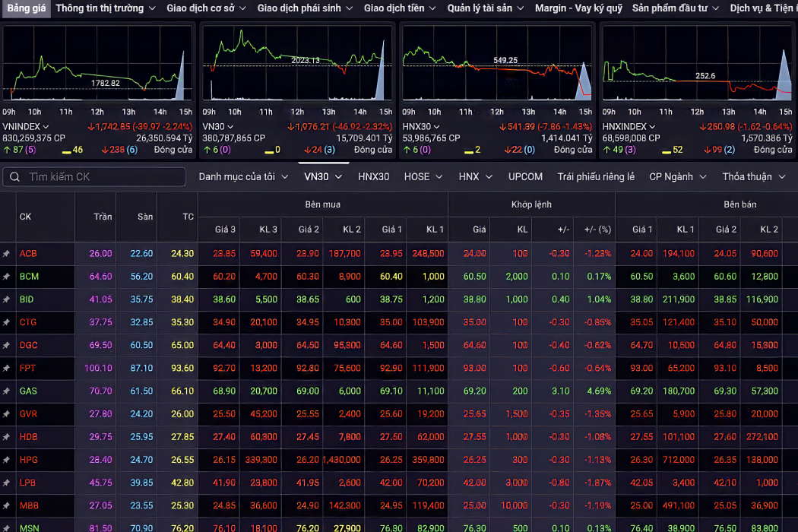
Task: Click the pin icon for LPB
Action: pos(7,483)
